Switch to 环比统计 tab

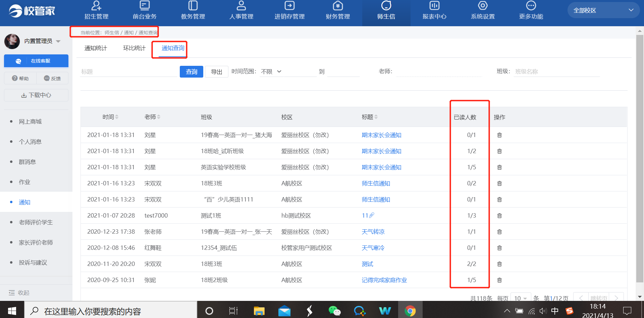134,48
